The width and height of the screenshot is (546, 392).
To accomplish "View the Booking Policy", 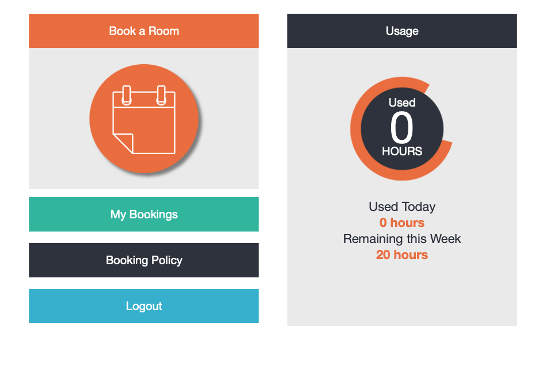I will click(144, 260).
